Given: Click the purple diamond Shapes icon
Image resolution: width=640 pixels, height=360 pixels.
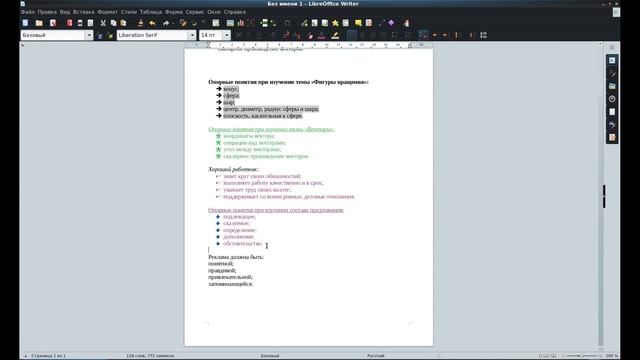Looking at the screenshot, I should tap(391, 23).
